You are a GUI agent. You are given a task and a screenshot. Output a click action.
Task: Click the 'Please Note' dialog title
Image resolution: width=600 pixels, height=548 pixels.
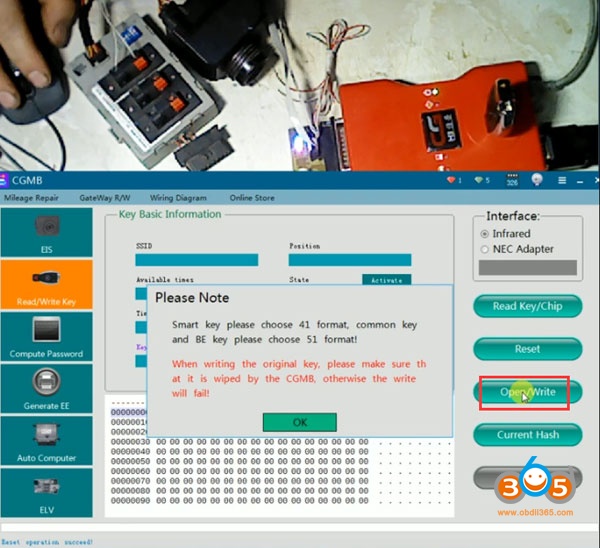[x=192, y=298]
